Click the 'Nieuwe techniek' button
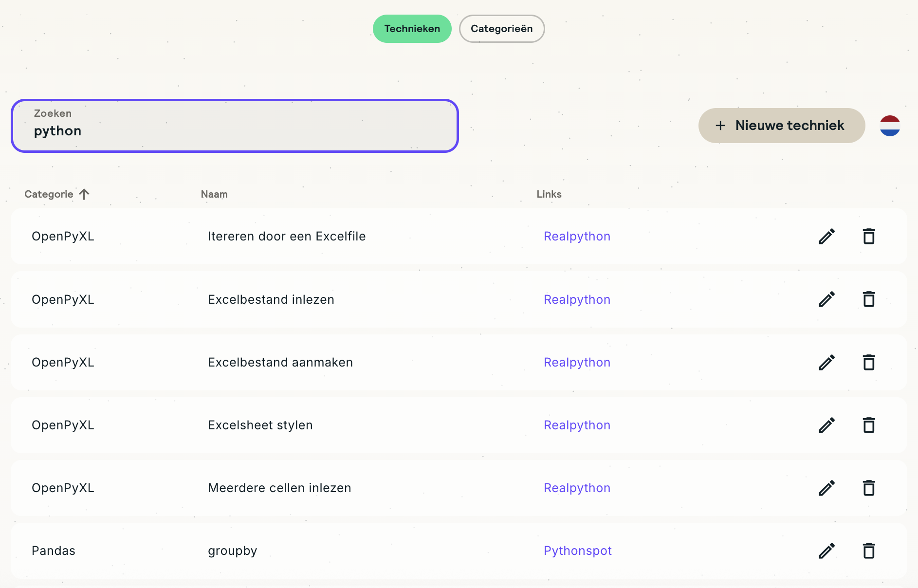Image resolution: width=918 pixels, height=588 pixels. point(781,126)
